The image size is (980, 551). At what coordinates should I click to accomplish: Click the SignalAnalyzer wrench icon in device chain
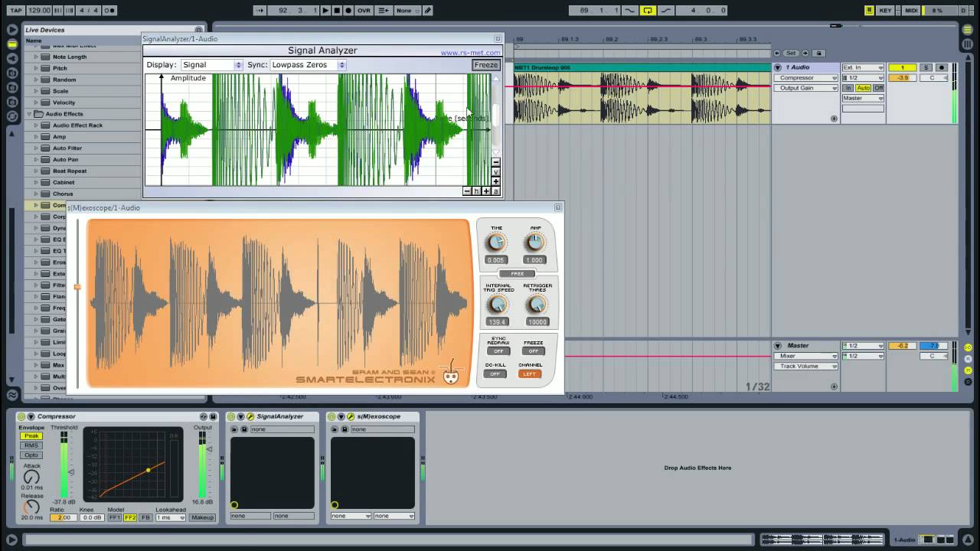(250, 416)
